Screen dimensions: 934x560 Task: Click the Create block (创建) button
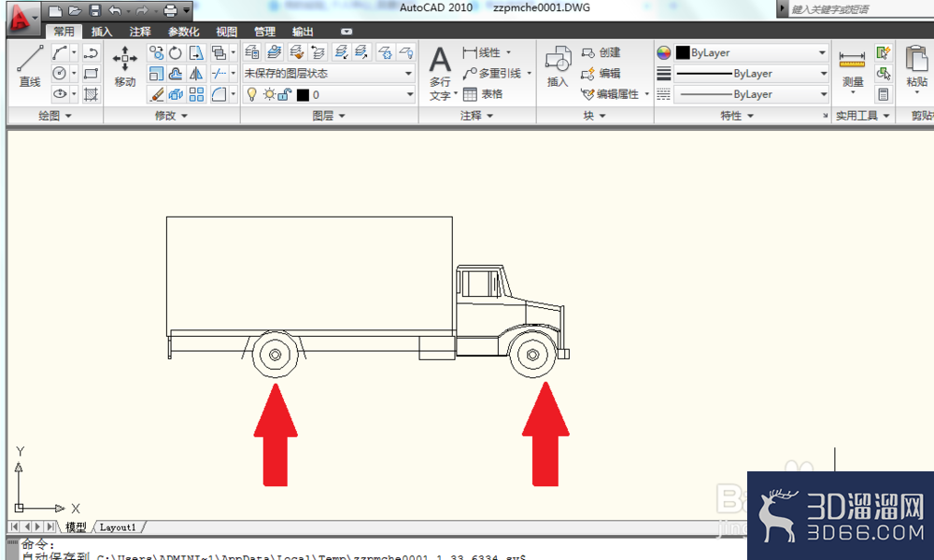601,52
